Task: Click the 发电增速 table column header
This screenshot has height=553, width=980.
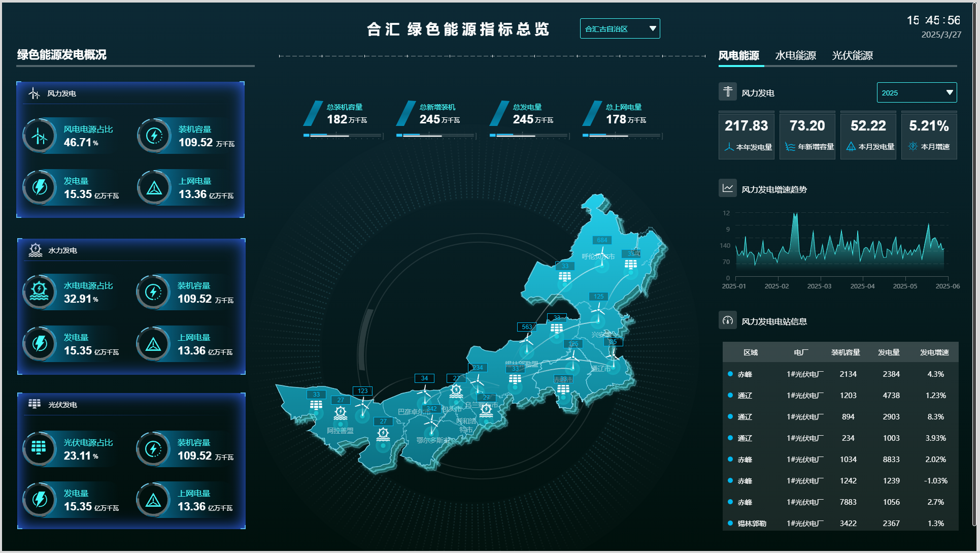Action: pos(934,352)
